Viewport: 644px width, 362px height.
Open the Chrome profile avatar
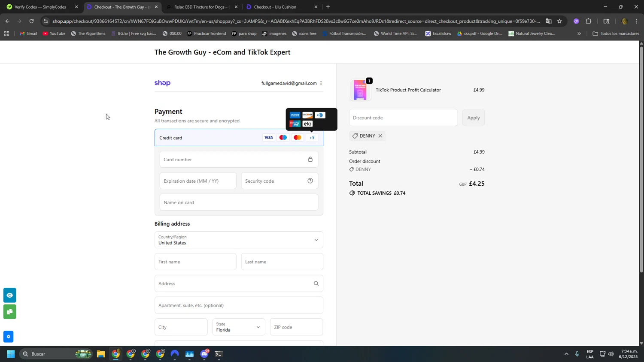click(x=624, y=21)
